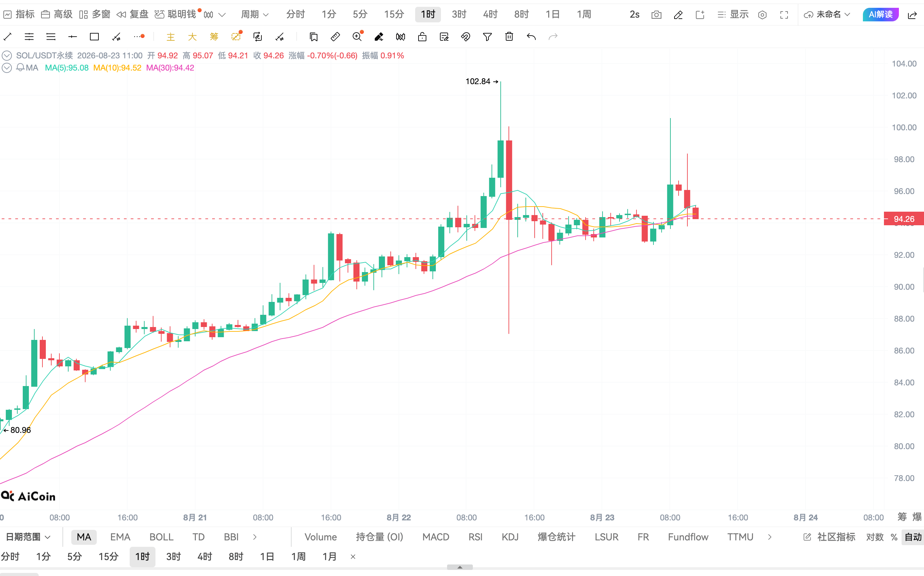Image resolution: width=924 pixels, height=576 pixels.
Task: Select the 3时 timeframe in bottom bar
Action: (173, 557)
